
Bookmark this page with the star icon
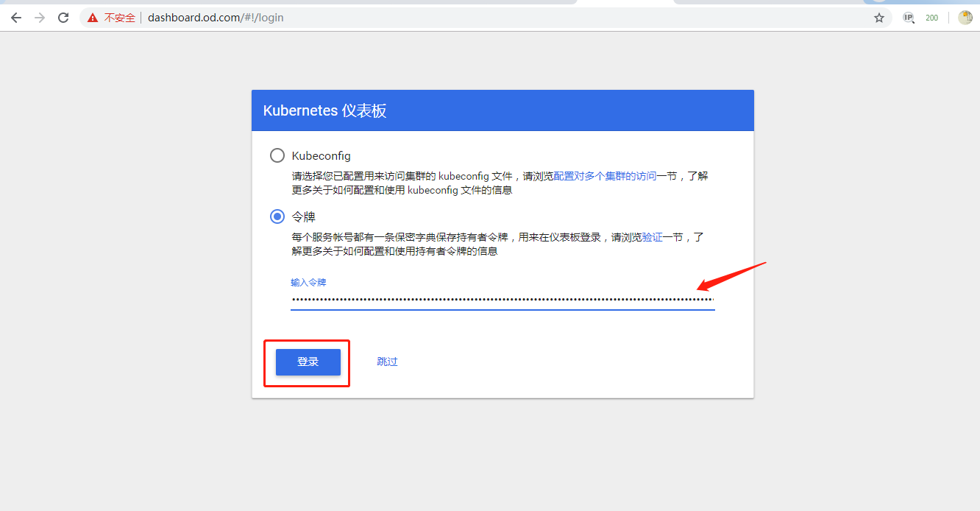(x=879, y=18)
